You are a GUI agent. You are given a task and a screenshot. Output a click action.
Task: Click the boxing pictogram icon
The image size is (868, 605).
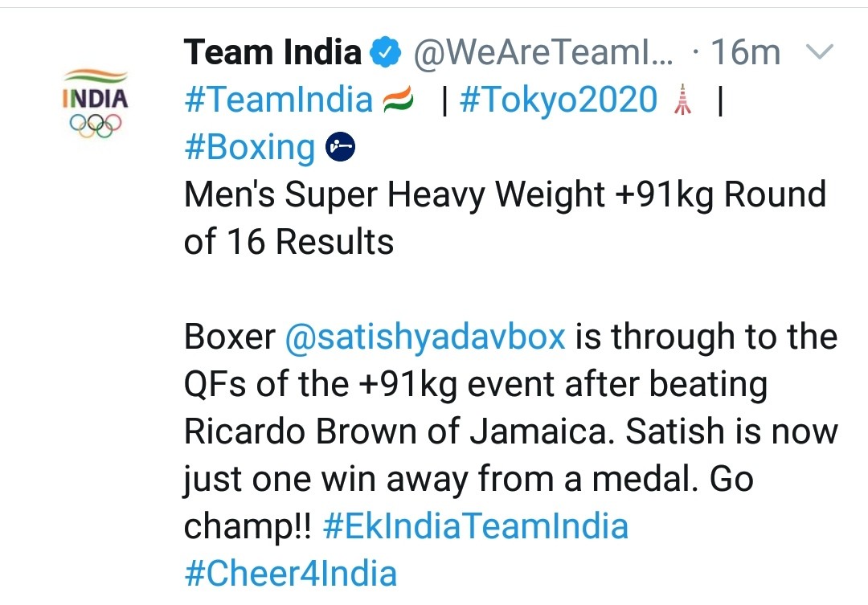[x=340, y=147]
